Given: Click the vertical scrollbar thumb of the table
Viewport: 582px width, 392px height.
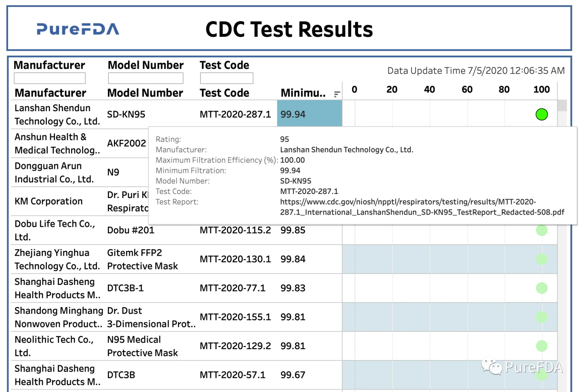Looking at the screenshot, I should [562, 105].
